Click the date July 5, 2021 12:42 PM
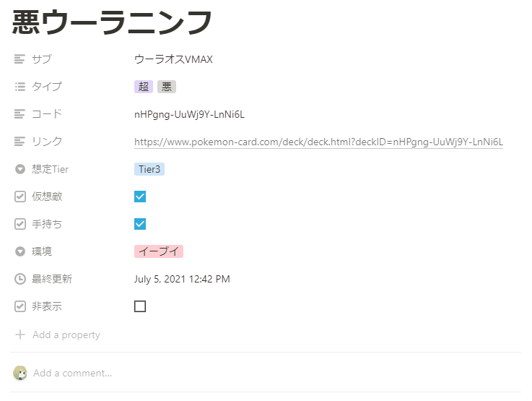This screenshot has width=532, height=401. point(182,279)
